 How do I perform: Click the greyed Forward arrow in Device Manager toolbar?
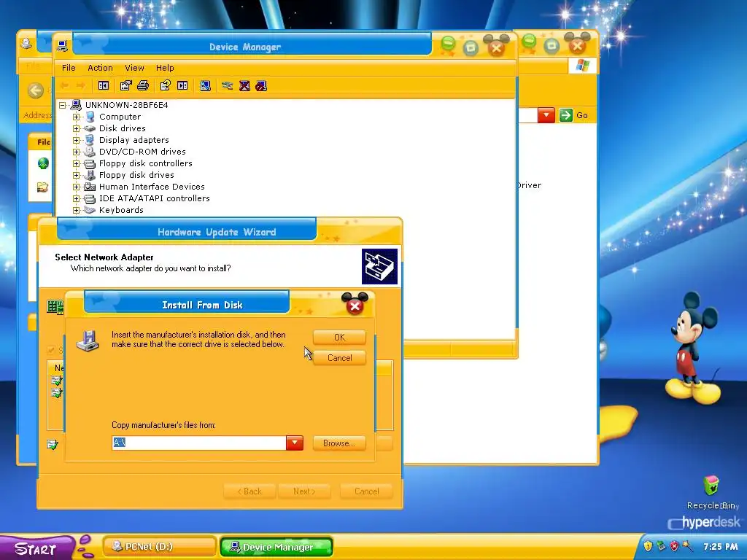80,86
